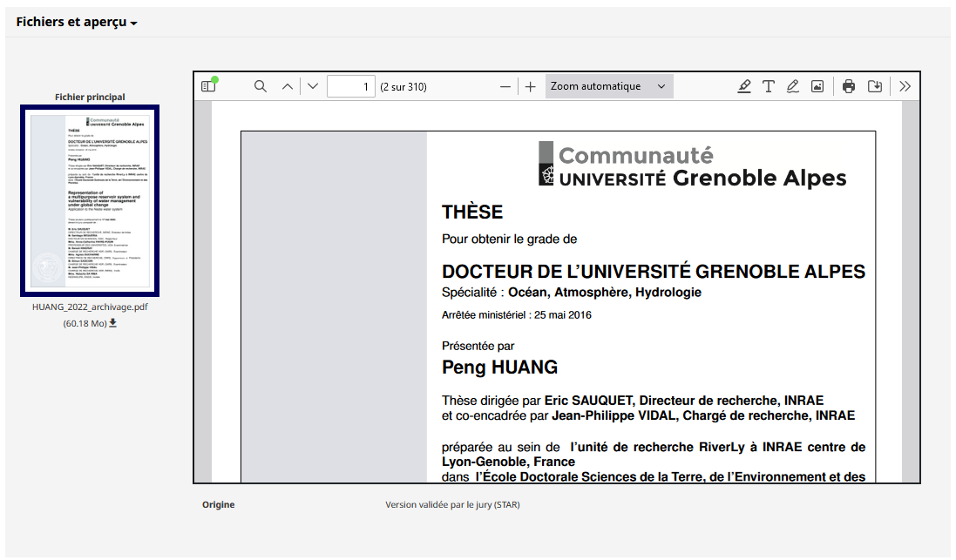Go to previous page arrow

(x=288, y=86)
